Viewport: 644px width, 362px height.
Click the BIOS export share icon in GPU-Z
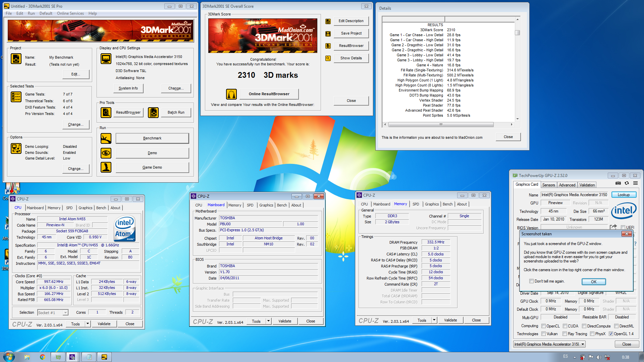point(613,227)
